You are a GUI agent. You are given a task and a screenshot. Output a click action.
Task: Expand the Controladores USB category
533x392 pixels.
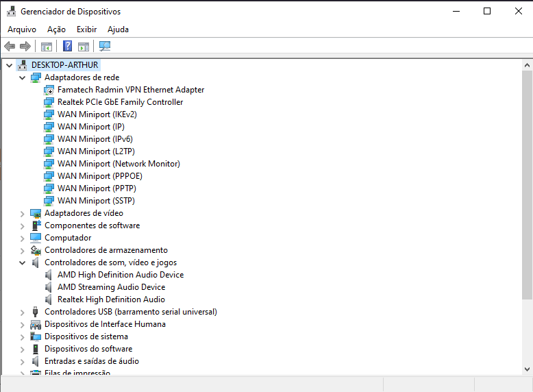coord(23,313)
